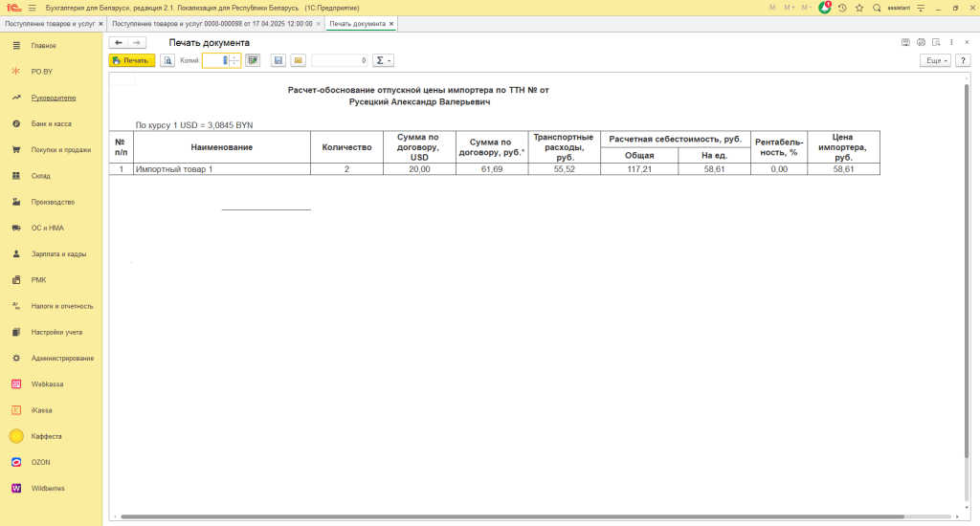Select the 55,52 transport costs cell
Screen dimensions: 980x526
tap(565, 169)
